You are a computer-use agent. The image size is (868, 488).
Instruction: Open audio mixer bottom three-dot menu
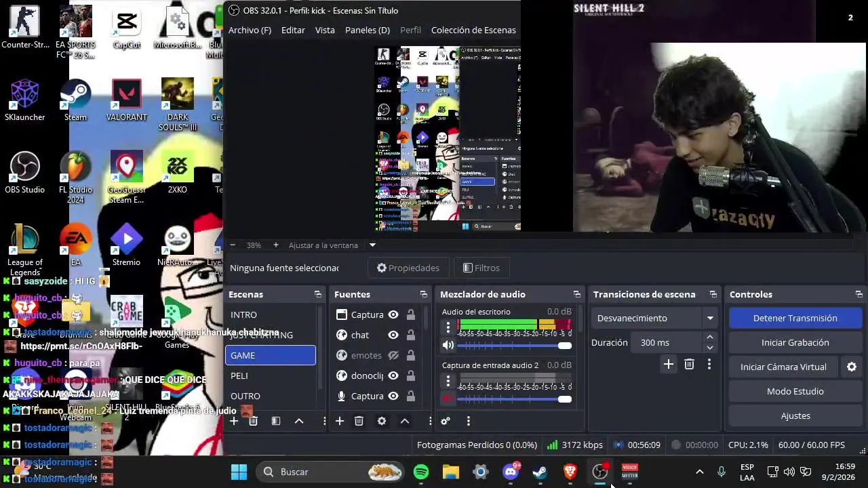468,421
